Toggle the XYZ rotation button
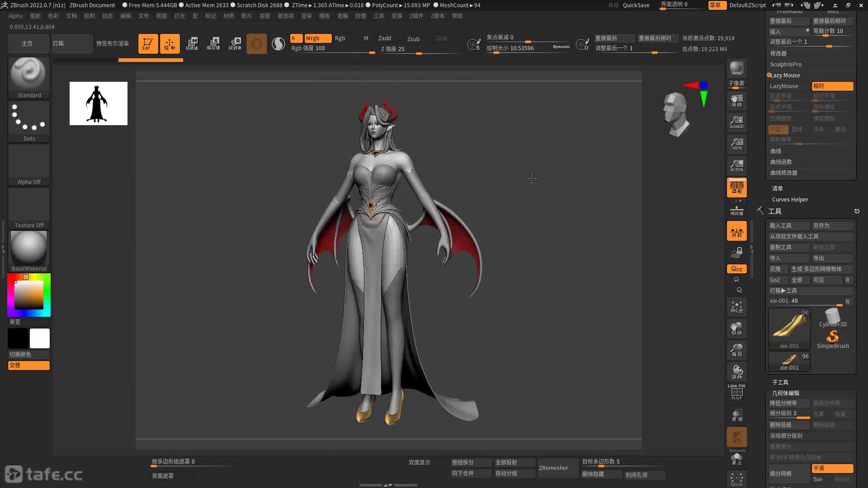This screenshot has width=868, height=488. [736, 269]
